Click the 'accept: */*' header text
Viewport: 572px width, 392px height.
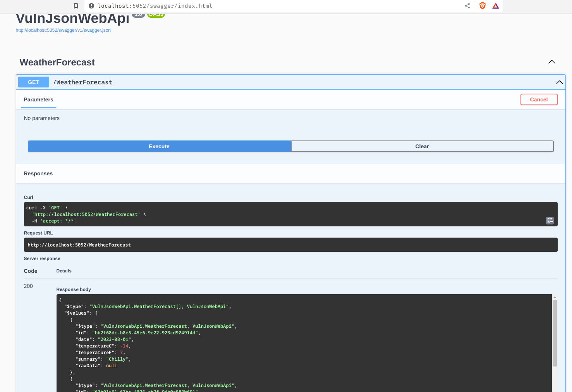pyautogui.click(x=58, y=221)
